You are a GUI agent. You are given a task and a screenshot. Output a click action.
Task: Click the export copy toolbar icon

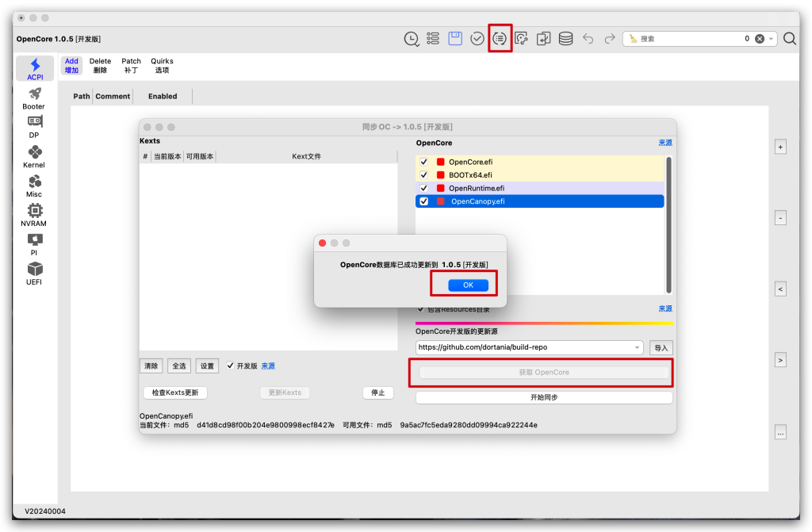pos(543,39)
